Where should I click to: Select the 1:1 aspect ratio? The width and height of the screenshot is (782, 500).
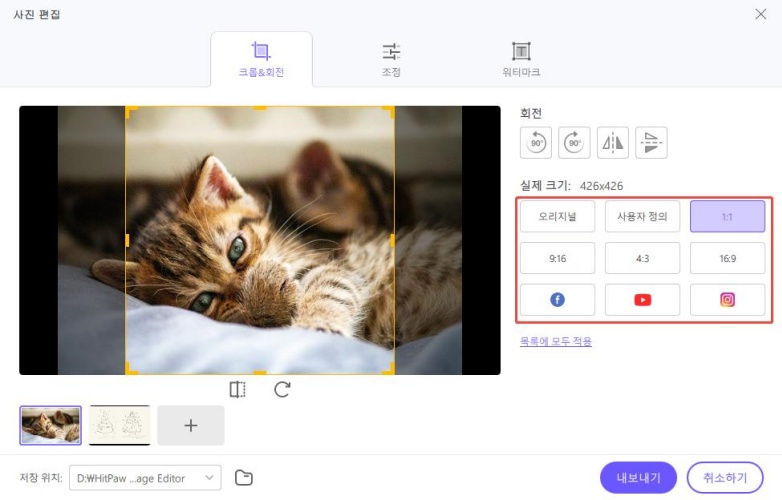(x=727, y=216)
